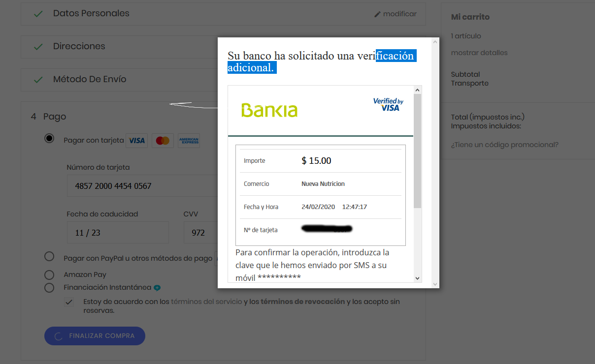Click the American Express logo icon

coord(189,141)
